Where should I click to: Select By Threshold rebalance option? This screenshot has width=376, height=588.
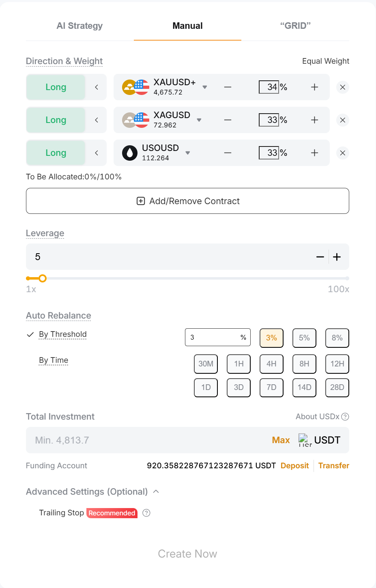click(x=62, y=334)
